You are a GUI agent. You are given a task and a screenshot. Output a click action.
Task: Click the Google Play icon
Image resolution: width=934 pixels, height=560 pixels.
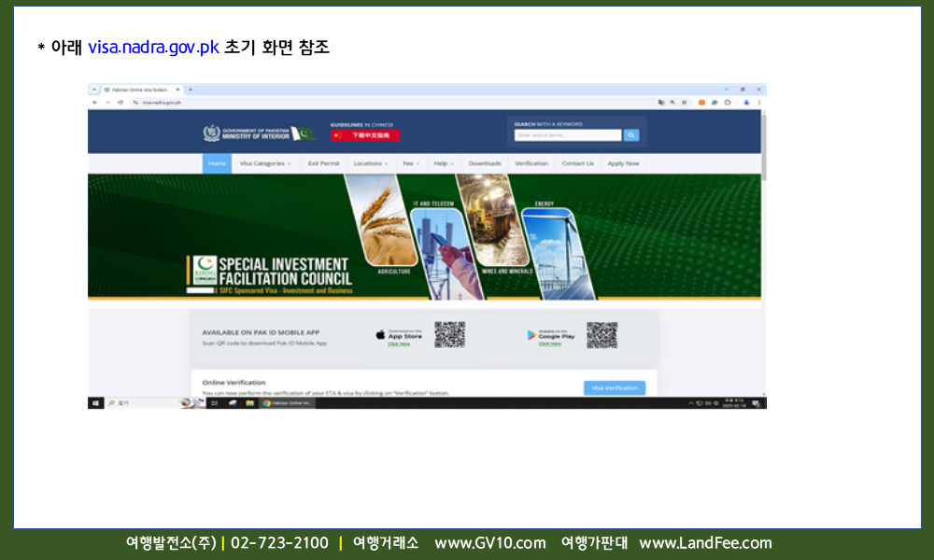(x=531, y=335)
